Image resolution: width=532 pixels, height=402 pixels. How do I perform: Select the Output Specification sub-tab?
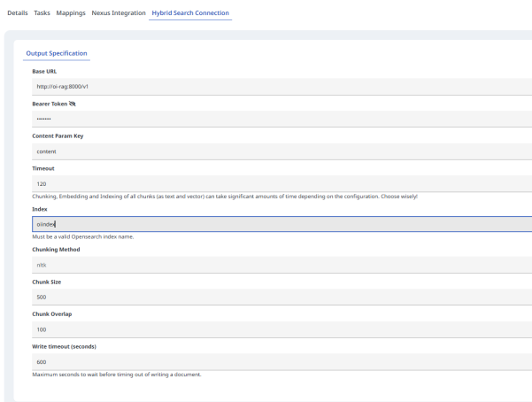pyautogui.click(x=57, y=53)
